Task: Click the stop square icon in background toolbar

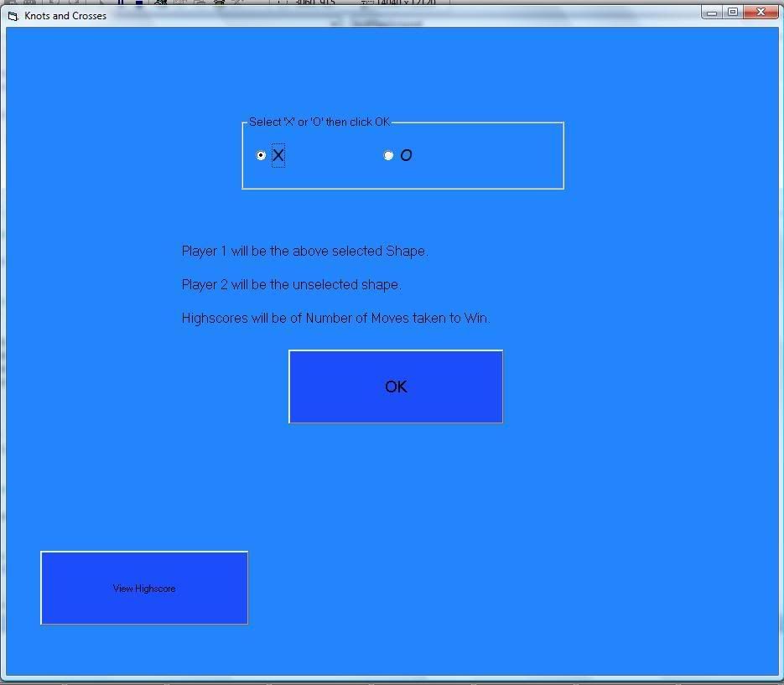Action: (x=139, y=3)
